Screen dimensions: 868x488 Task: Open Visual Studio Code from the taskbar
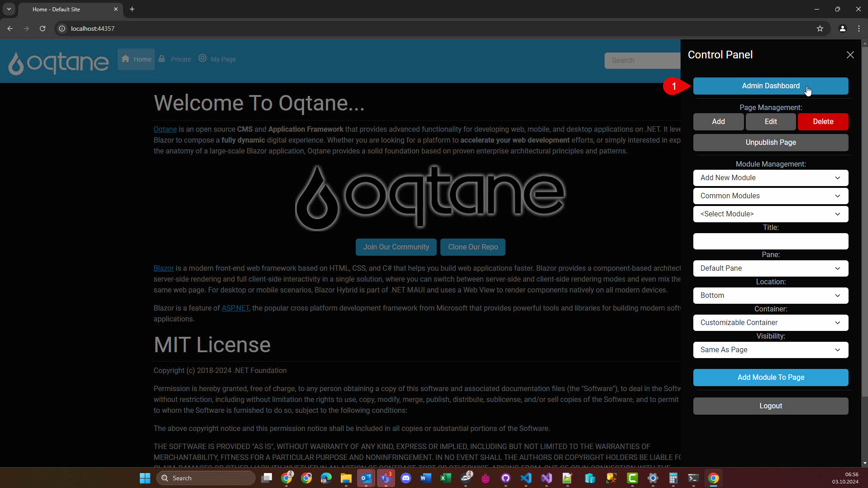click(x=525, y=478)
